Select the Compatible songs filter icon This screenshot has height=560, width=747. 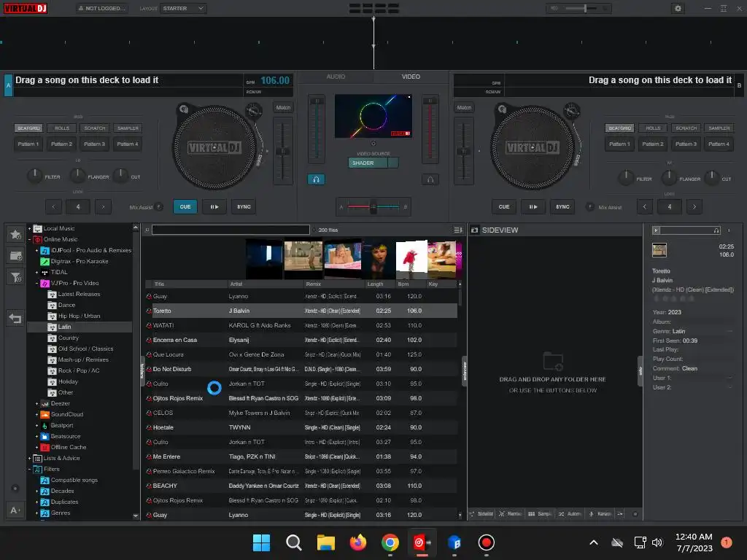(x=44, y=480)
